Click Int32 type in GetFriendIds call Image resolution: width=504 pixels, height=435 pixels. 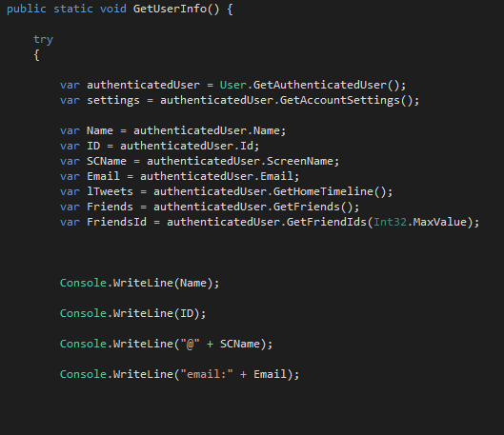pyautogui.click(x=390, y=222)
